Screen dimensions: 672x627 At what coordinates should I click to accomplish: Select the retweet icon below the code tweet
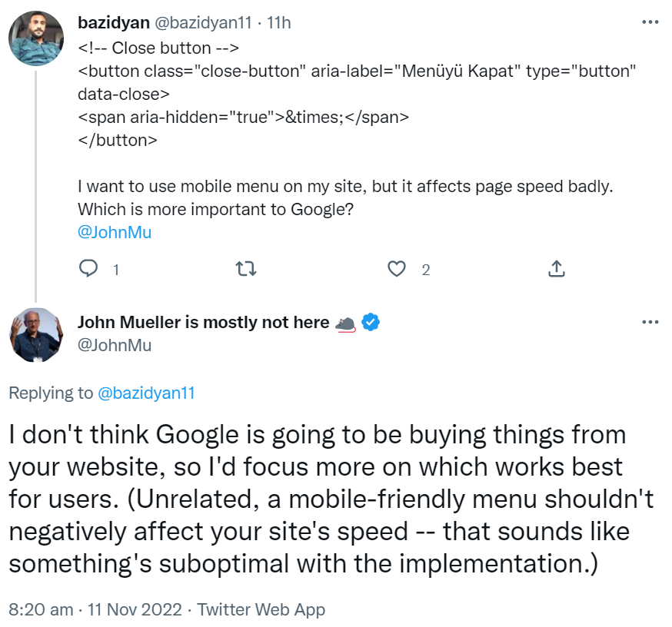(x=245, y=268)
